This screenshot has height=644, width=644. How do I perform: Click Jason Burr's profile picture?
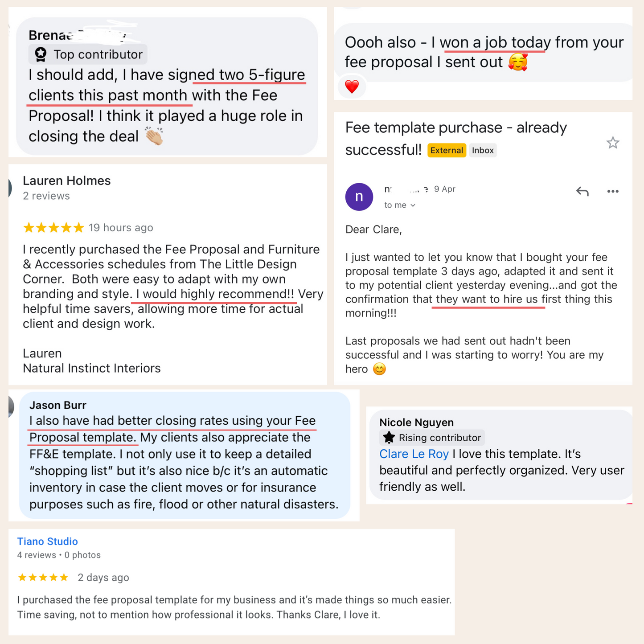tap(11, 406)
